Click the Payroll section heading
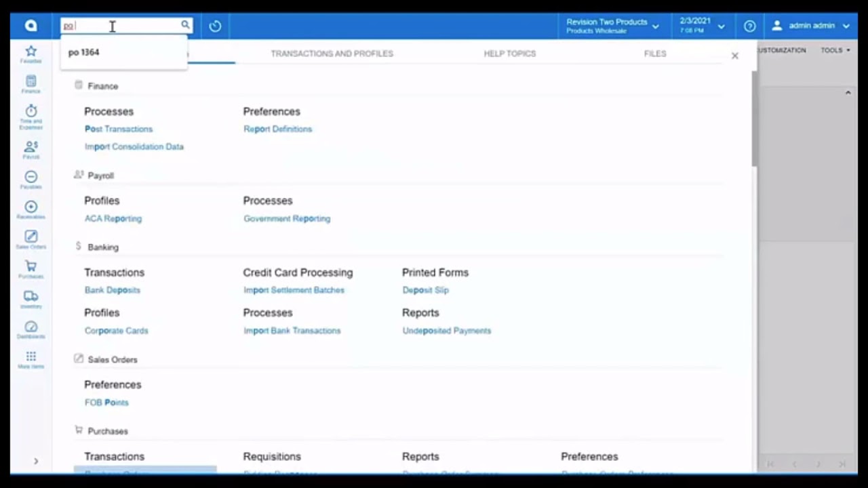 (100, 176)
